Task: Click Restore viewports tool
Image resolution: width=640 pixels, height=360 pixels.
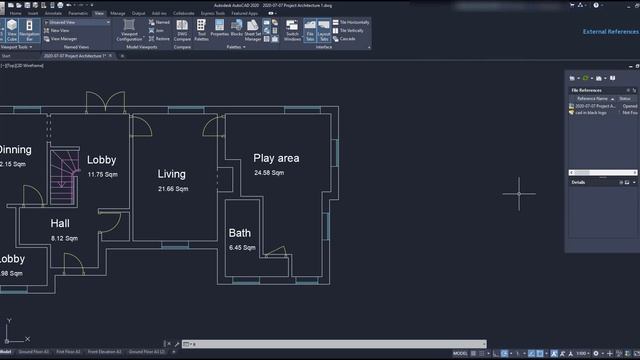Action: coord(159,39)
